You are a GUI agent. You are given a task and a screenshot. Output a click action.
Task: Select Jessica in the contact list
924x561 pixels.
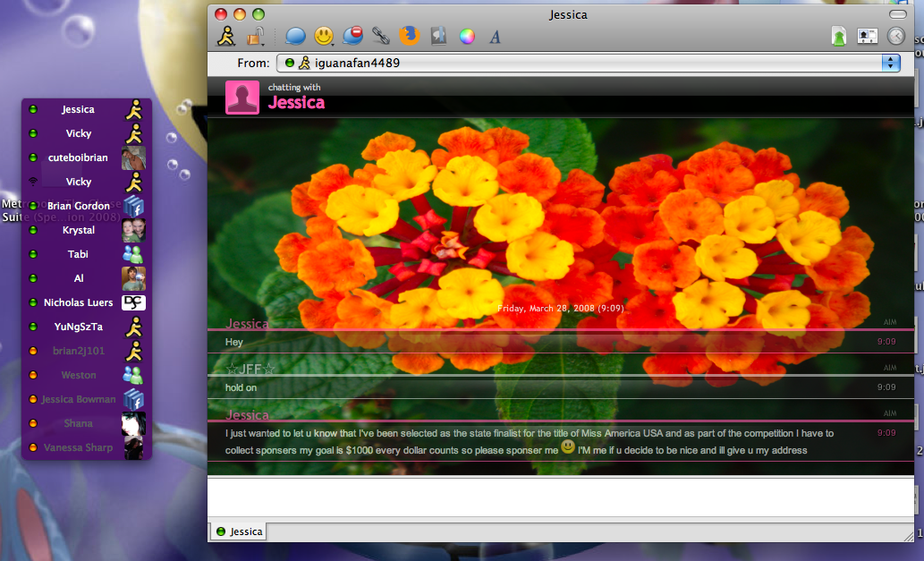pos(87,110)
